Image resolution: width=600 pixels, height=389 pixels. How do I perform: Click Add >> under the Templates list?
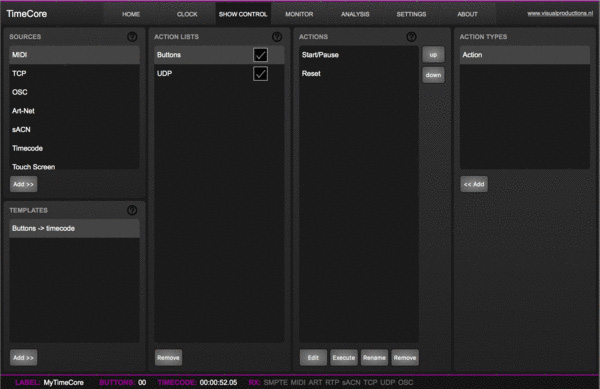(x=23, y=358)
